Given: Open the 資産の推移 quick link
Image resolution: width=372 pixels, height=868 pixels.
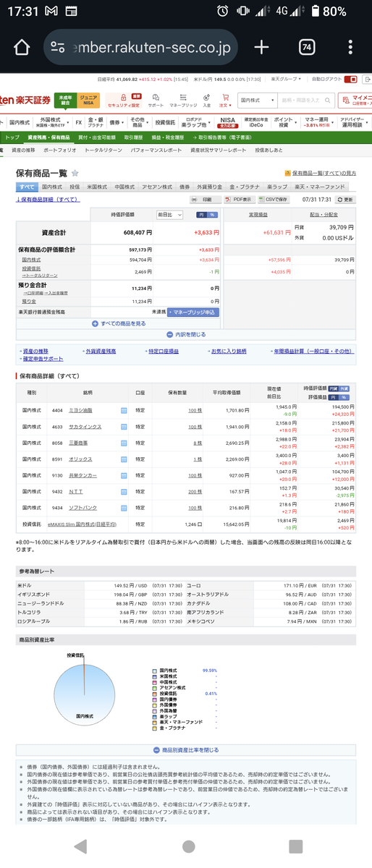Looking at the screenshot, I should [37, 351].
